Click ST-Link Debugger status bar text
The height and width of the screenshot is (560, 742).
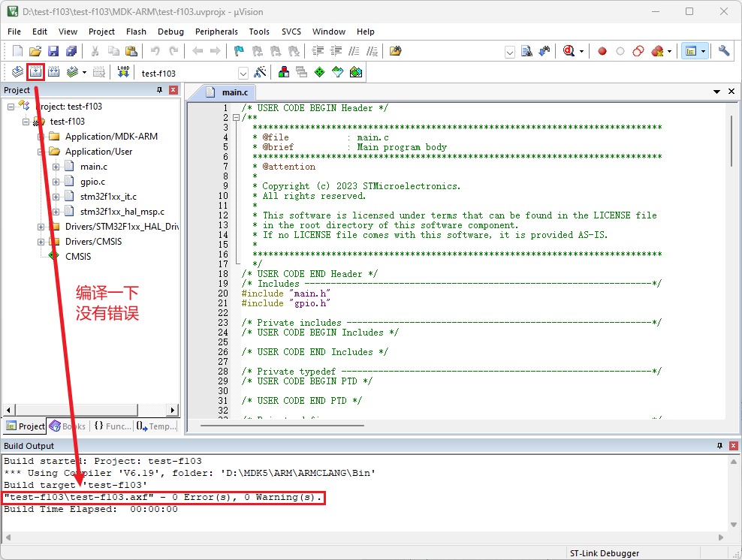coord(605,553)
